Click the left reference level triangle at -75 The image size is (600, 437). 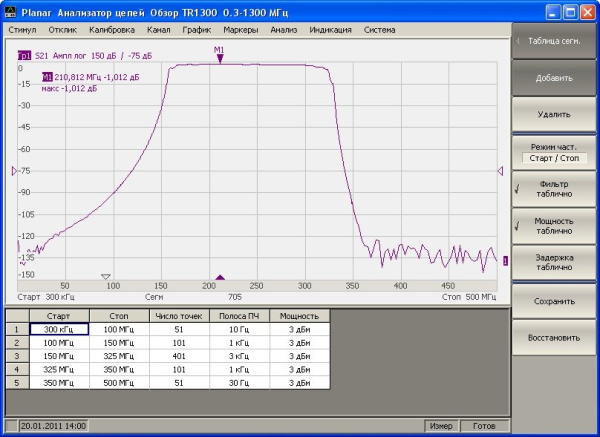coord(13,172)
